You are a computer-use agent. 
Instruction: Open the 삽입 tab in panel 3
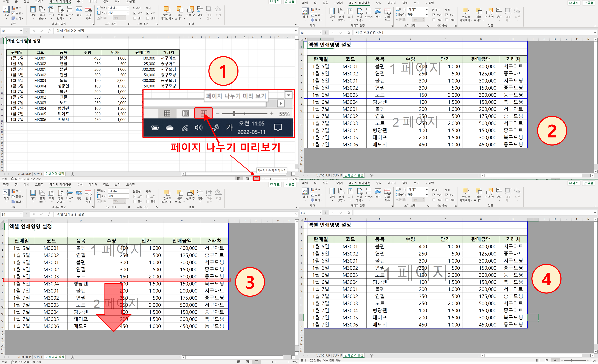[x=26, y=184]
